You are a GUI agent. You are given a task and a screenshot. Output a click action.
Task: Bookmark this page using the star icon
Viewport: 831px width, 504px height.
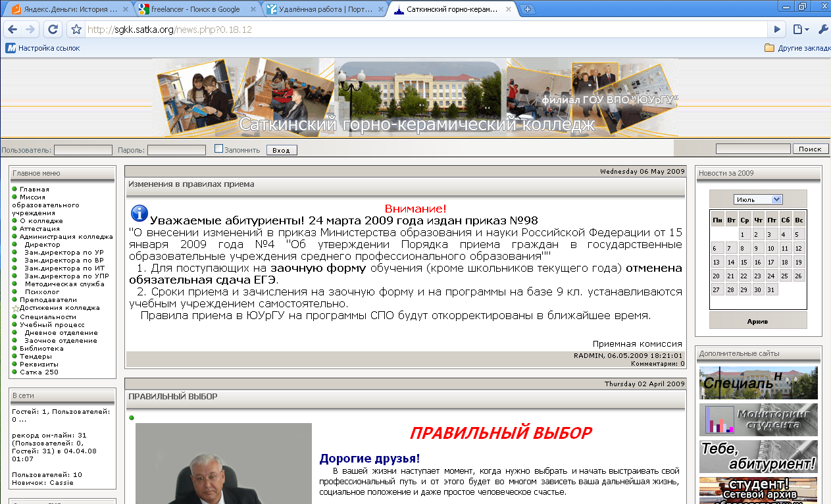(x=76, y=29)
